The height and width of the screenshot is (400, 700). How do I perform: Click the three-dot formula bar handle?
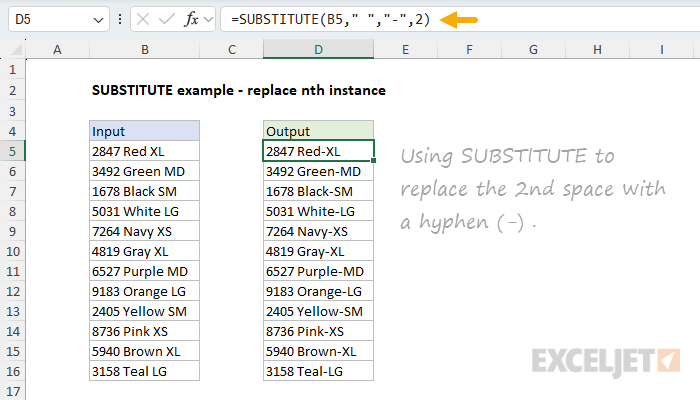click(120, 20)
